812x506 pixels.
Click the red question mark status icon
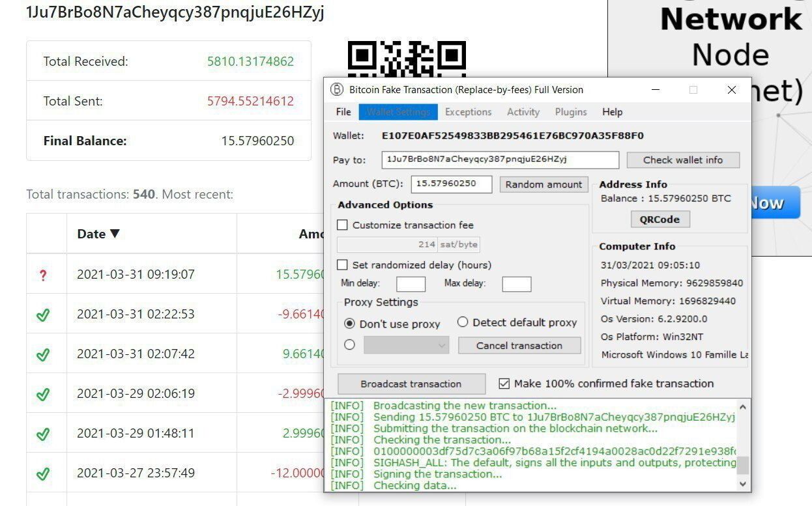[43, 275]
